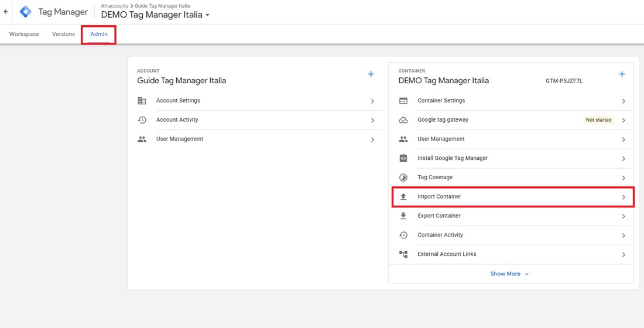This screenshot has width=644, height=328.
Task: Click the Export Container download icon
Action: [403, 216]
